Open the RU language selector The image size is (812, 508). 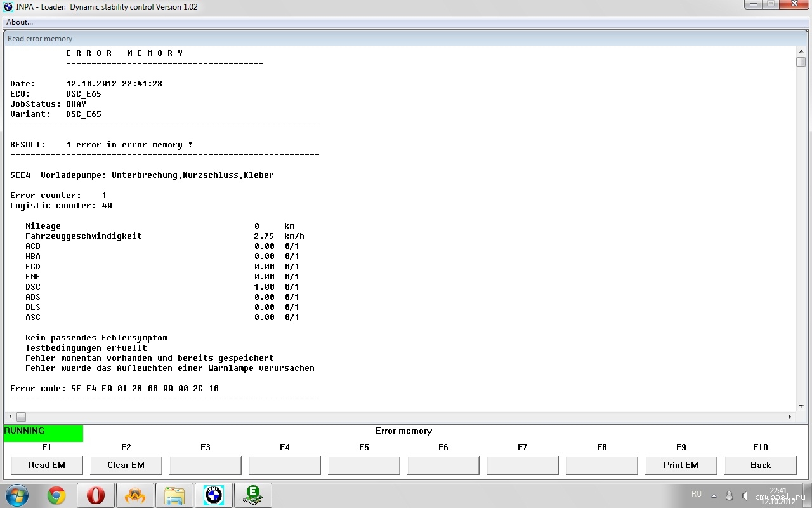point(697,494)
